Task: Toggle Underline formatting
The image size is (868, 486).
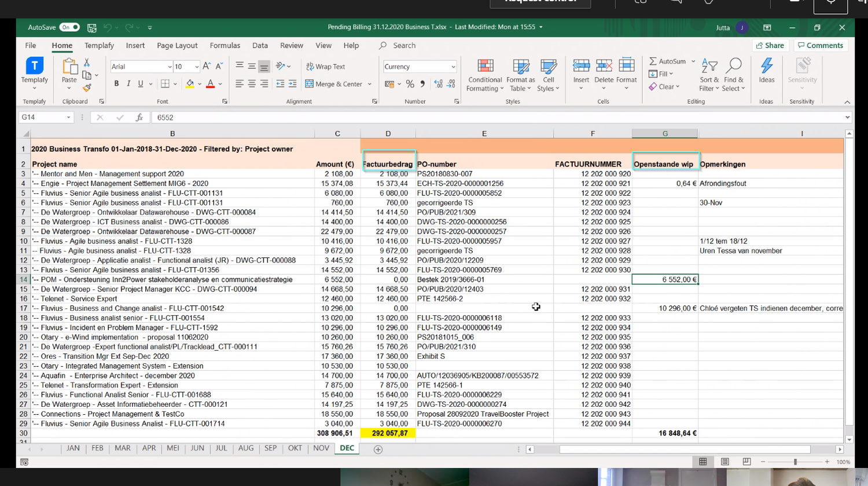Action: pyautogui.click(x=141, y=84)
